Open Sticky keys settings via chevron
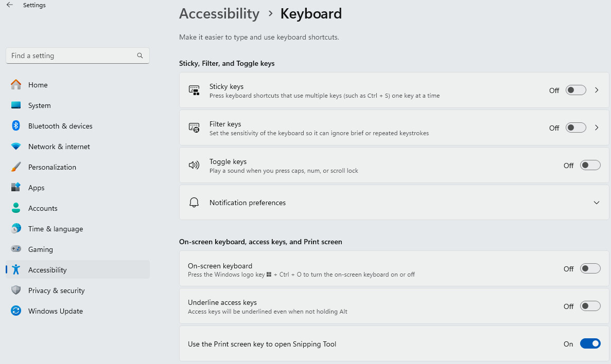 (x=597, y=89)
